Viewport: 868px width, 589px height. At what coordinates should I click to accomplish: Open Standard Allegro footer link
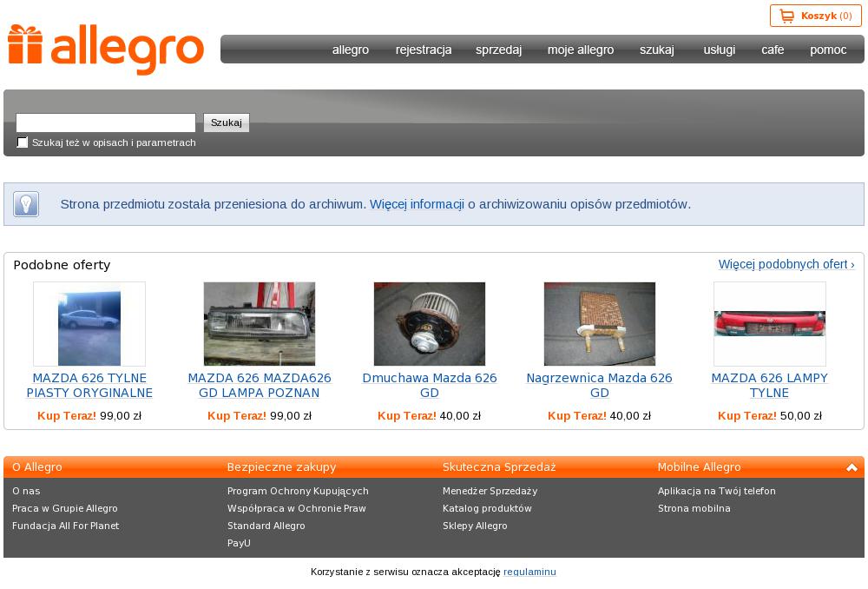(266, 526)
